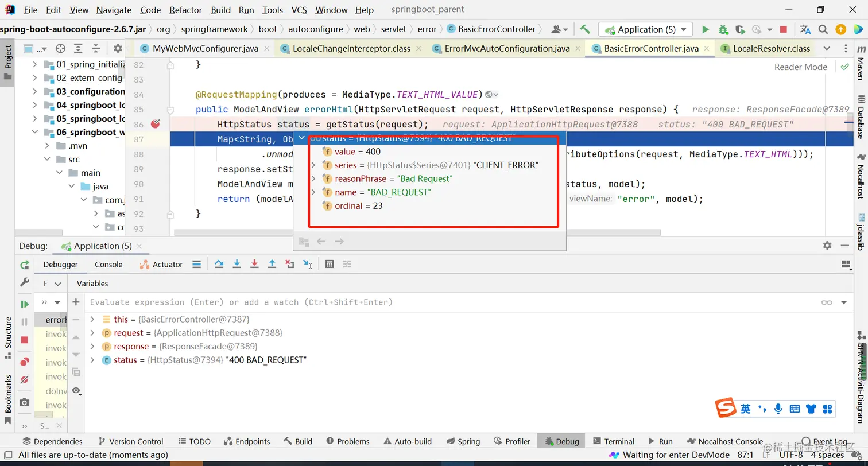Start the debug bug icon in the toolbar
The image size is (868, 466).
point(723,29)
